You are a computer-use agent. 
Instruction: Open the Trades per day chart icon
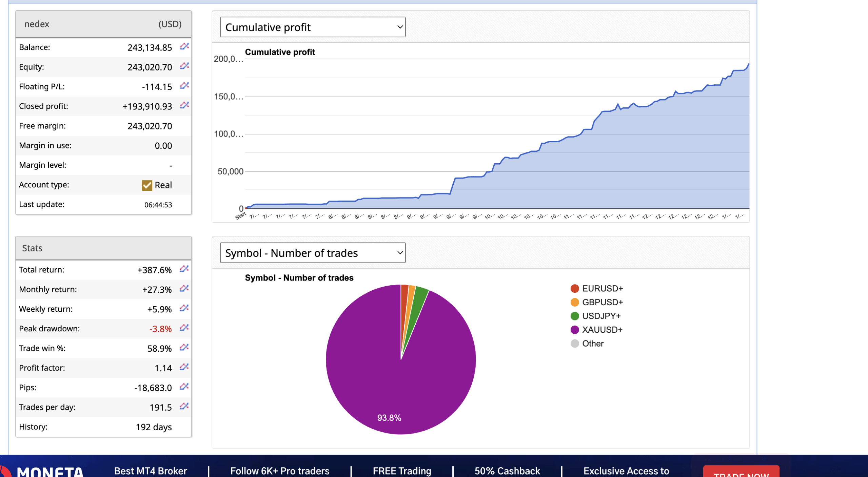[183, 407]
